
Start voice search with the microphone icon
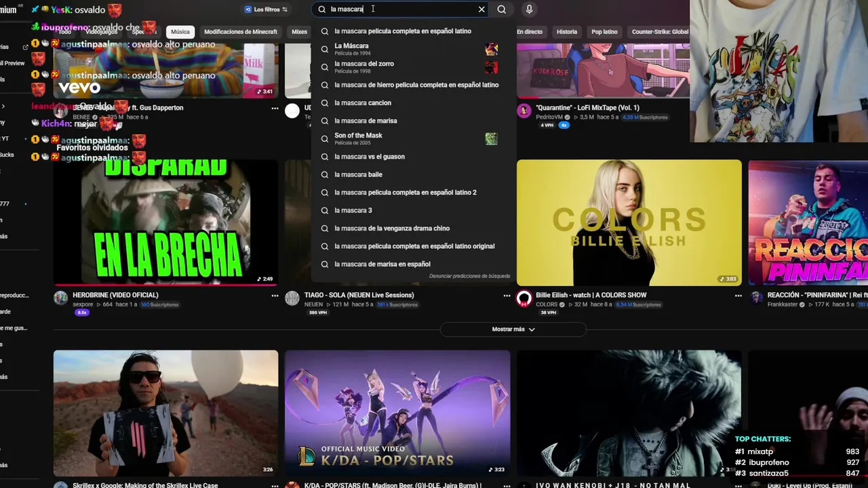point(529,9)
